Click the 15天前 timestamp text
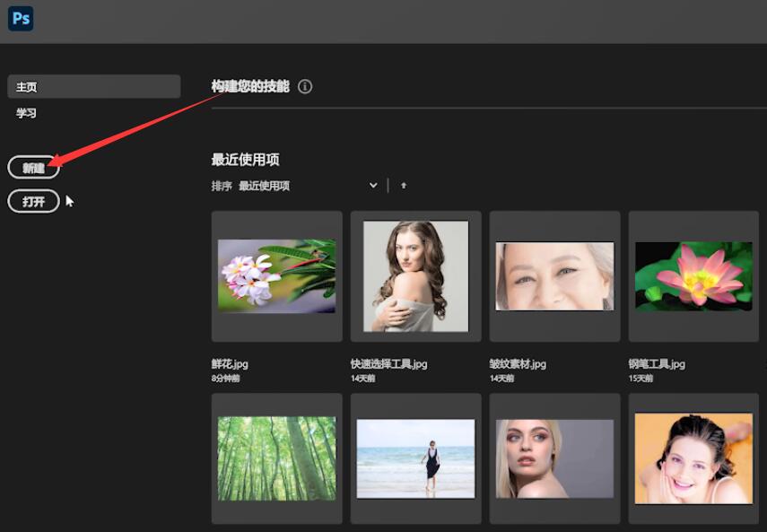 tap(641, 378)
